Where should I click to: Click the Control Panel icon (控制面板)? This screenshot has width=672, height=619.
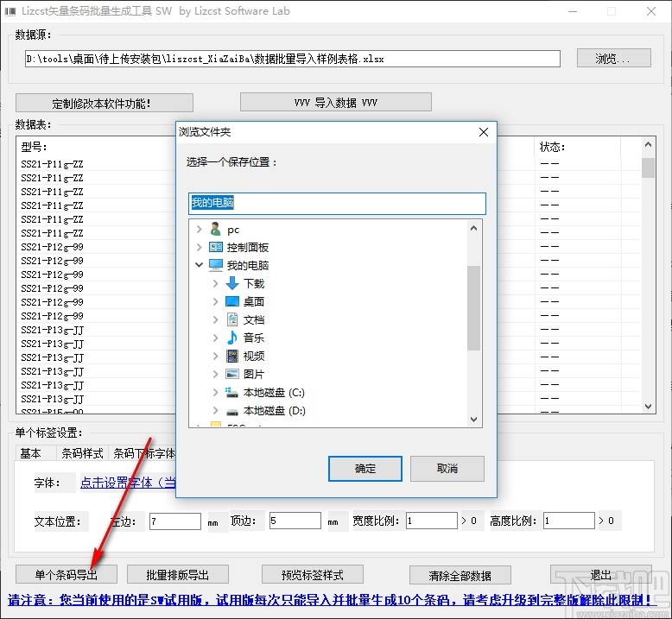tap(216, 247)
